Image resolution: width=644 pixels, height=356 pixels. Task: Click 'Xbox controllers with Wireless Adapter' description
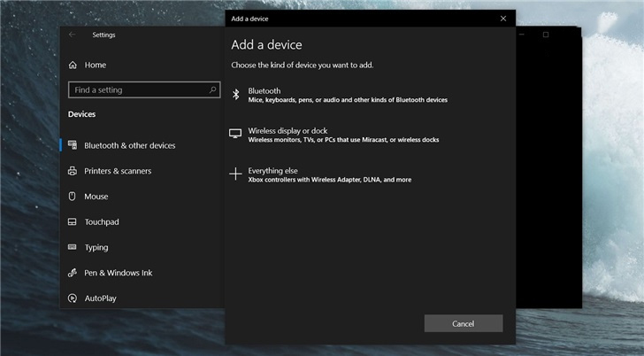pos(330,180)
